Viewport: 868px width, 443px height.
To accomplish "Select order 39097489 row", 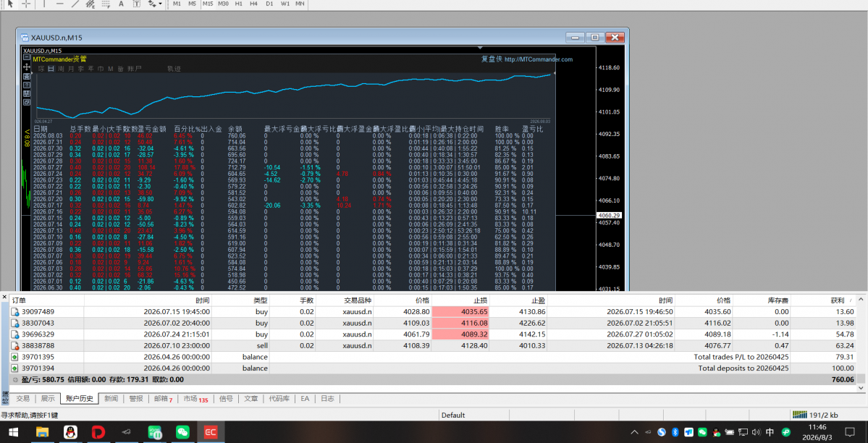I will 434,312.
